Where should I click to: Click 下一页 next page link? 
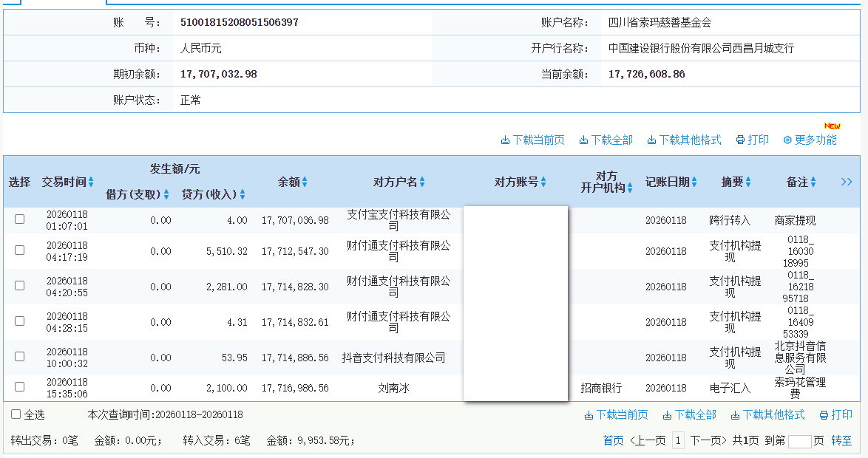click(x=709, y=441)
